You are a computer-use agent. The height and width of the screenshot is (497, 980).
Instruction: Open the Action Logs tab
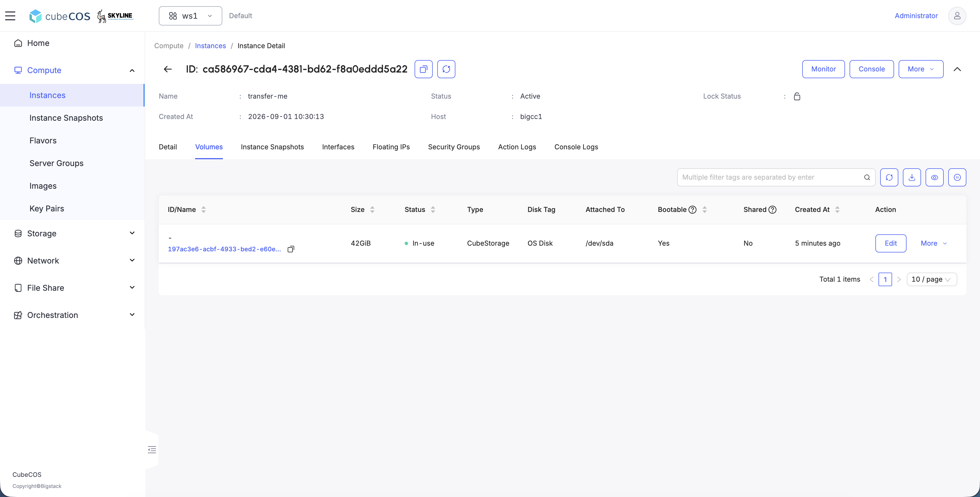pos(517,147)
